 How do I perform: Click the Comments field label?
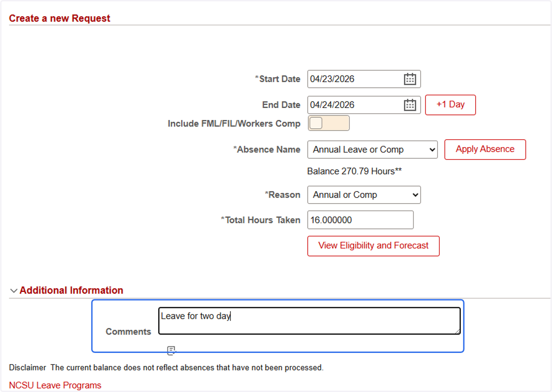(128, 332)
